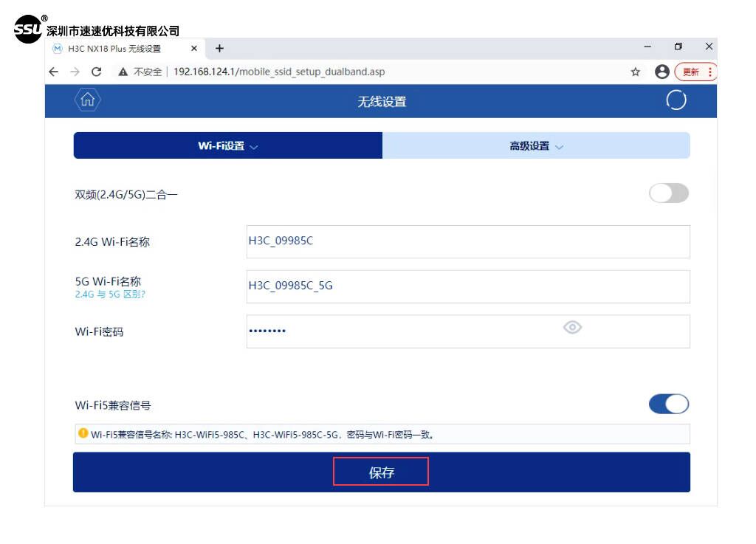Image resolution: width=756 pixels, height=544 pixels.
Task: Disable the Wi-Fi5兼容信号 switch
Action: tap(668, 404)
